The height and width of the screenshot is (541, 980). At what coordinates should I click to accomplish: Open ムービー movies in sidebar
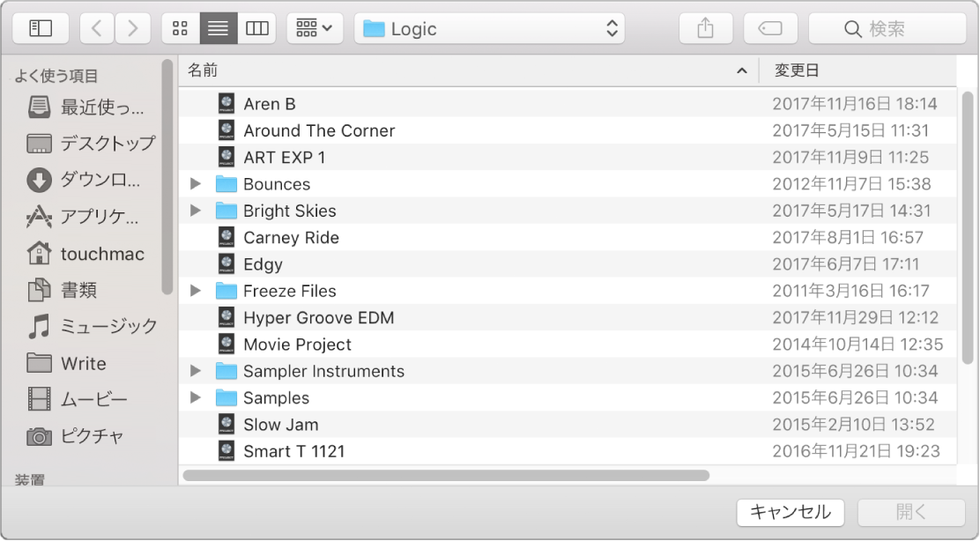pos(78,399)
